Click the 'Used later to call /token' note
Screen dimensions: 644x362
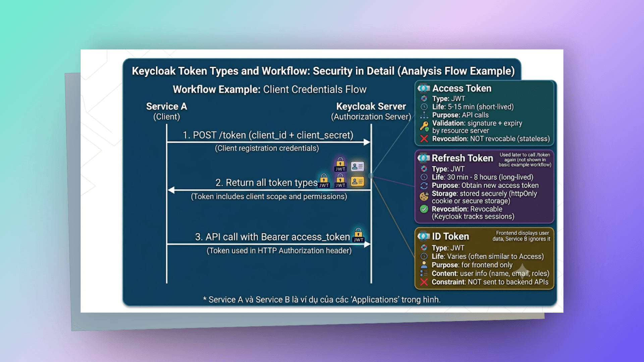click(x=525, y=160)
